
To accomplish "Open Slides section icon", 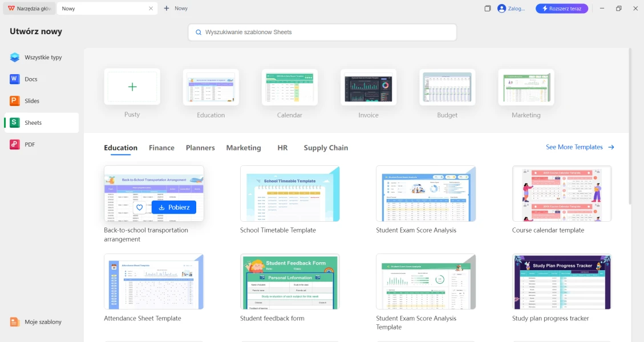I will (x=15, y=101).
